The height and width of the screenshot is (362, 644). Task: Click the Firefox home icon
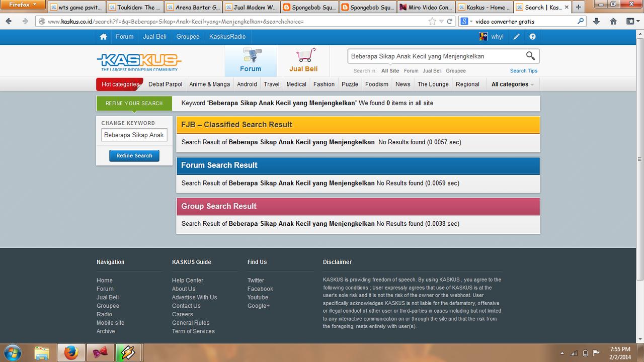613,22
